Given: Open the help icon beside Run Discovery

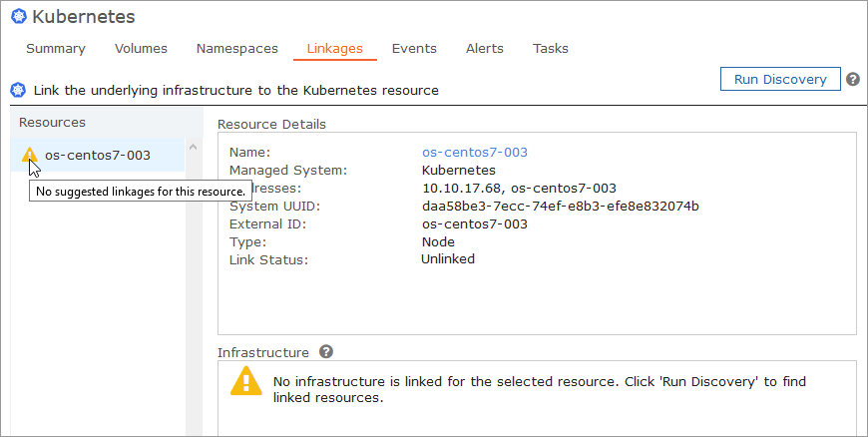Looking at the screenshot, I should click(x=853, y=80).
